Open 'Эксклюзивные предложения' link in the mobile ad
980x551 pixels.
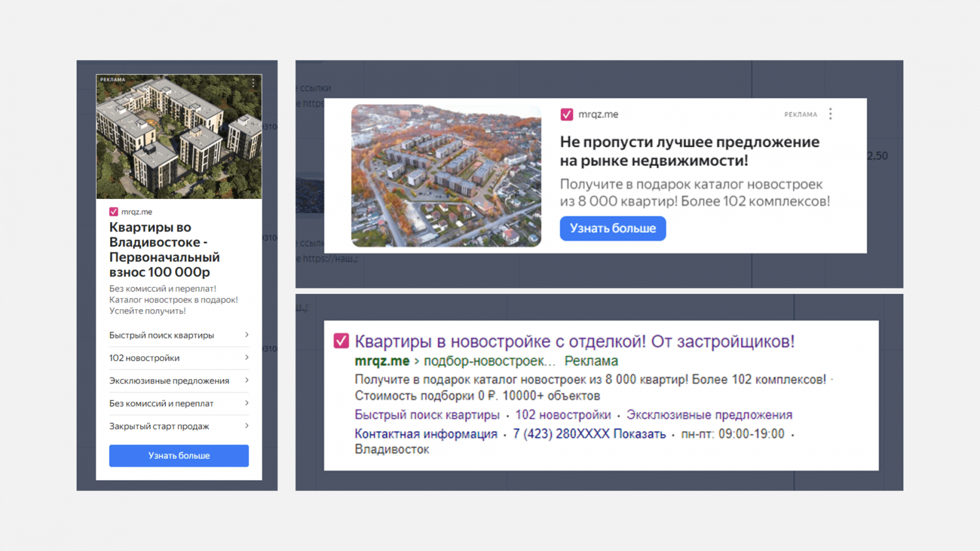point(169,381)
